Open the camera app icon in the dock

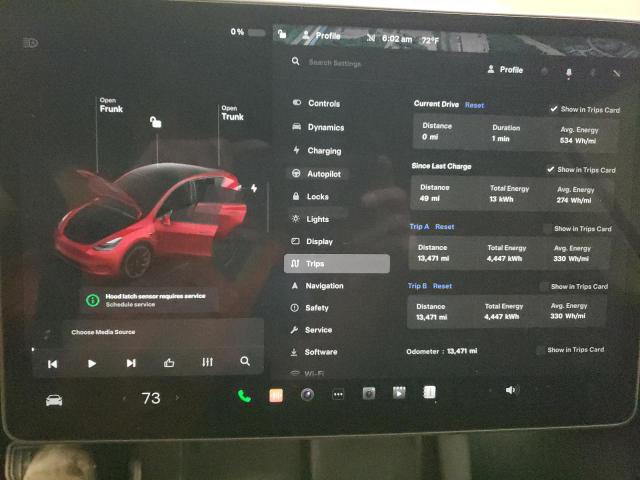(x=307, y=395)
